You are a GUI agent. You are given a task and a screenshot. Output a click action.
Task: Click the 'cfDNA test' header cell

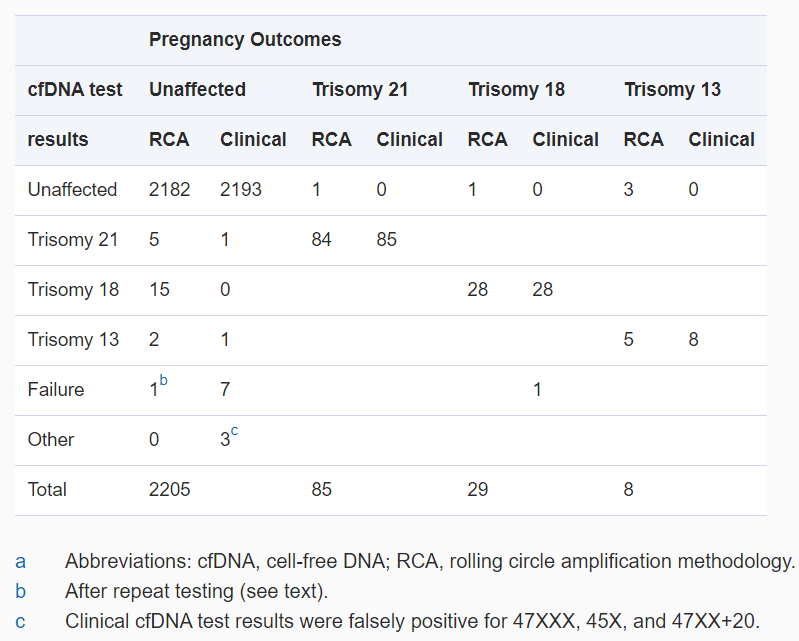75,90
